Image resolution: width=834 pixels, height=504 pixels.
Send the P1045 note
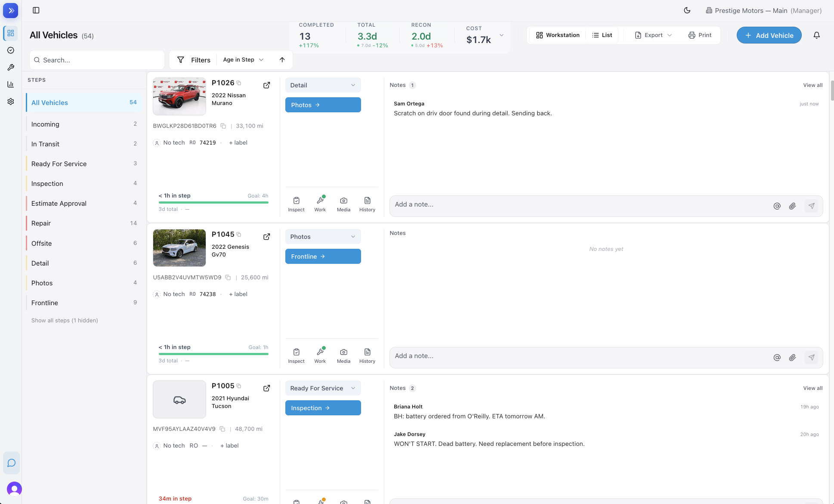pos(812,358)
